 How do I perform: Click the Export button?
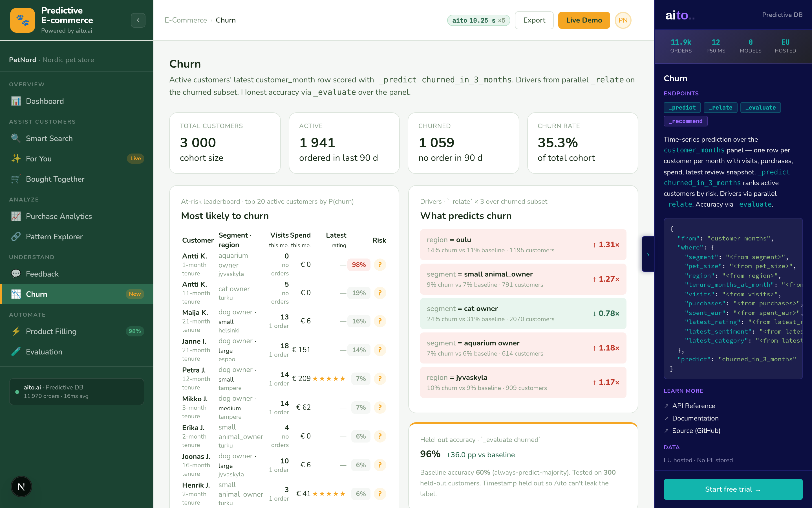tap(534, 20)
